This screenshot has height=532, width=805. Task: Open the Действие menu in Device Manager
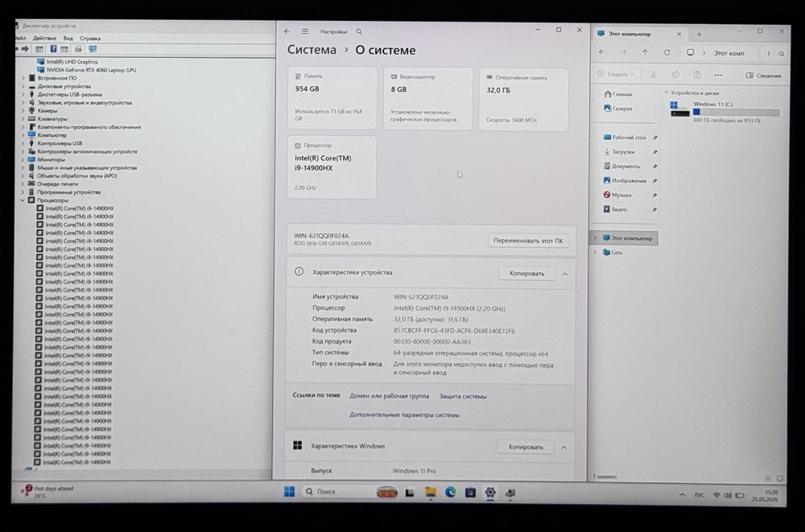44,38
